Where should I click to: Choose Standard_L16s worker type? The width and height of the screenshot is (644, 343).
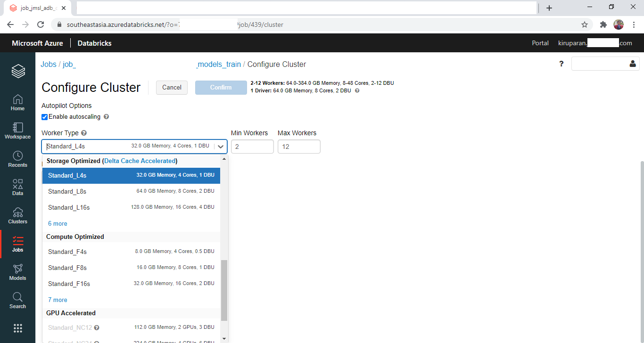pos(131,207)
